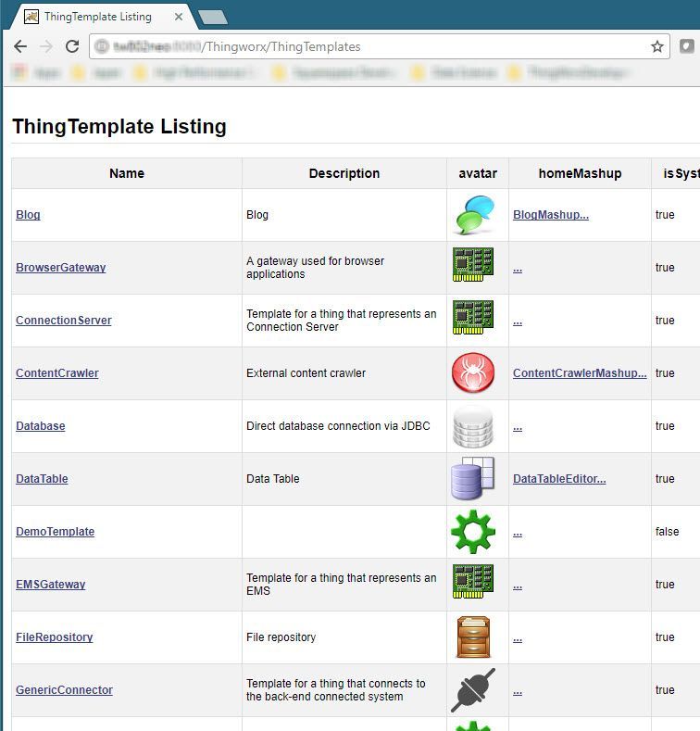Click the Description column header
Screen dimensions: 700x731
[x=344, y=173]
